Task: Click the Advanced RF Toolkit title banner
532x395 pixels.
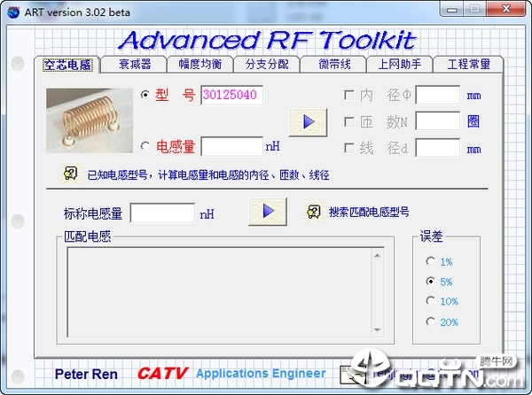Action: tap(267, 40)
